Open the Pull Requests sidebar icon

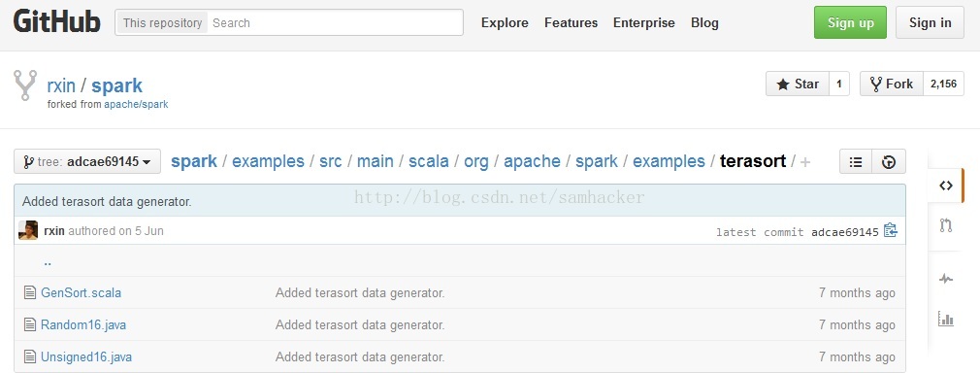[946, 225]
